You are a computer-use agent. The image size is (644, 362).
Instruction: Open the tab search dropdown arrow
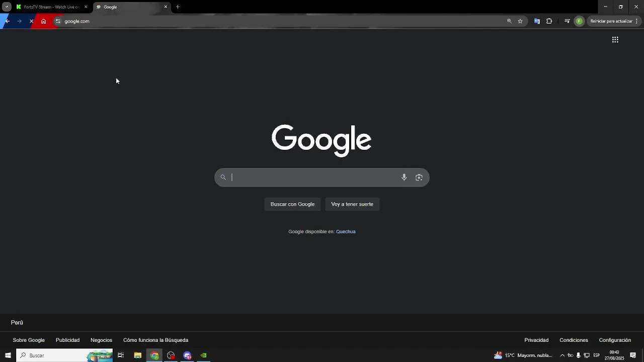tap(7, 7)
